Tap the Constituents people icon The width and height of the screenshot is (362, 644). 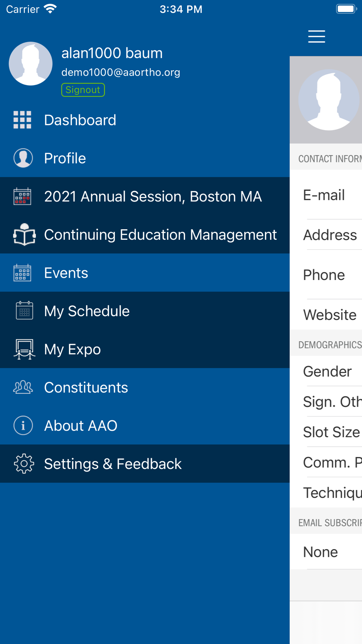[23, 387]
